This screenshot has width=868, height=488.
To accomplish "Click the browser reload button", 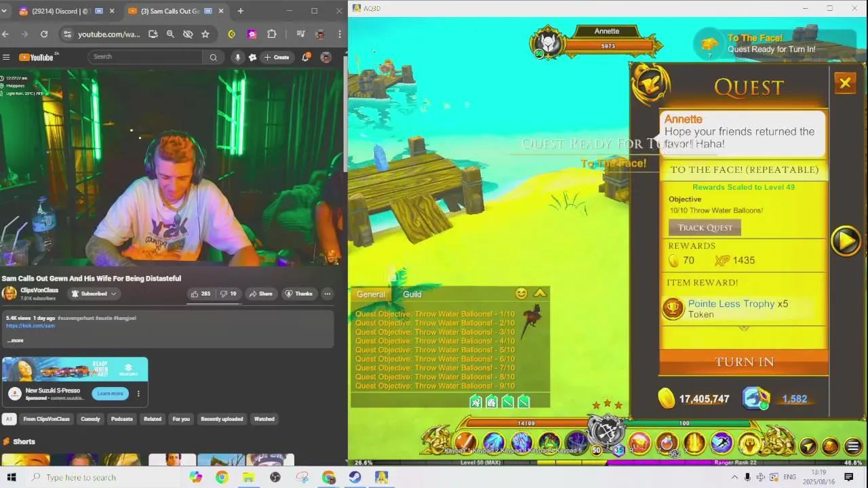I will coord(44,34).
